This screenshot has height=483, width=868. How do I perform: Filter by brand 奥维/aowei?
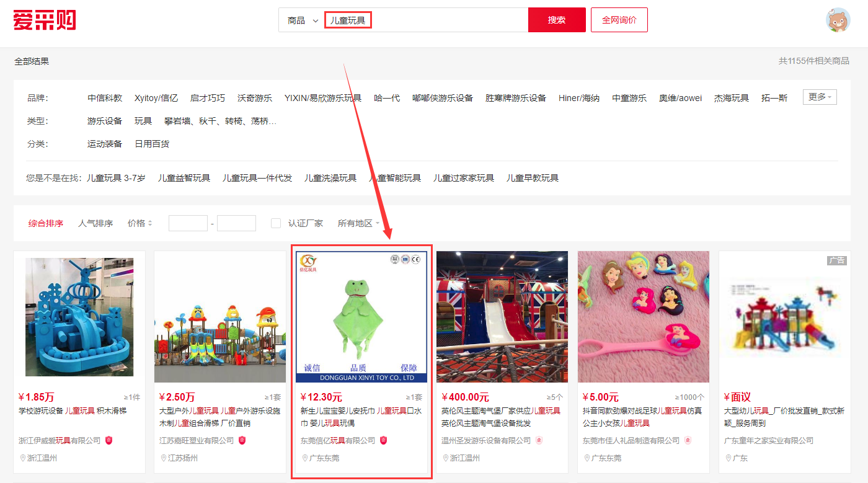pyautogui.click(x=681, y=98)
